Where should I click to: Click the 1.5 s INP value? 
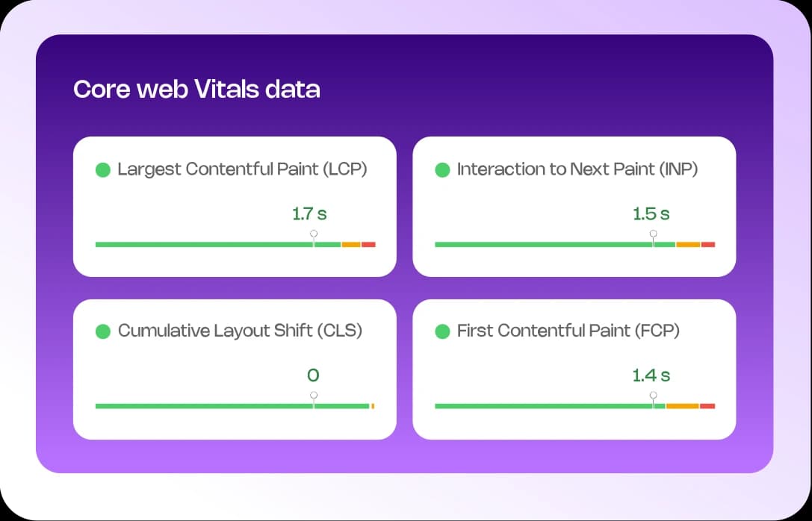tap(651, 214)
